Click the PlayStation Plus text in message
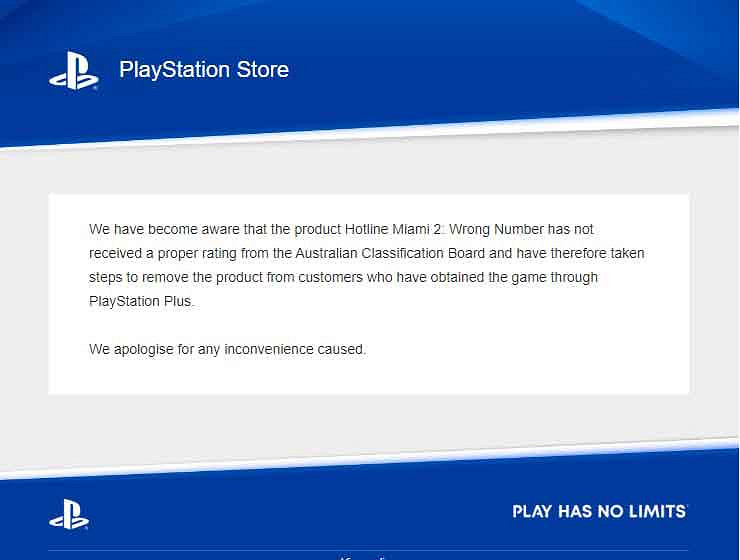Screen dimensions: 740x560 141,301
